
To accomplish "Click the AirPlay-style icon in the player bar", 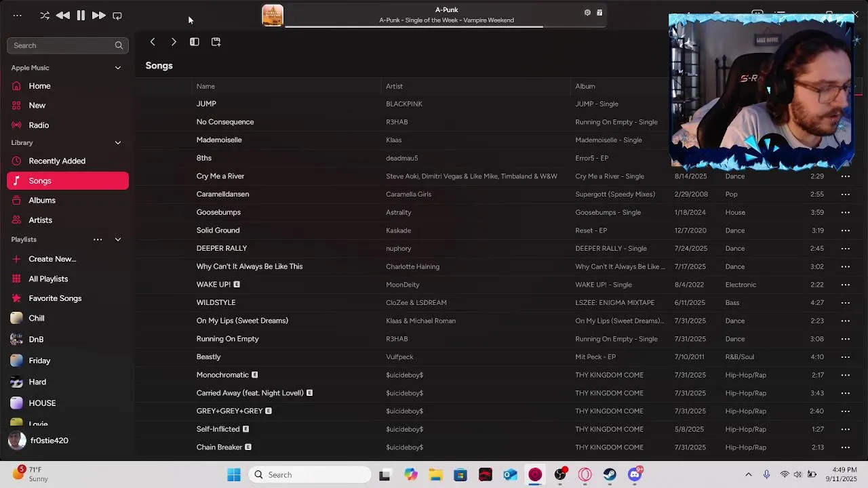I will [x=587, y=12].
